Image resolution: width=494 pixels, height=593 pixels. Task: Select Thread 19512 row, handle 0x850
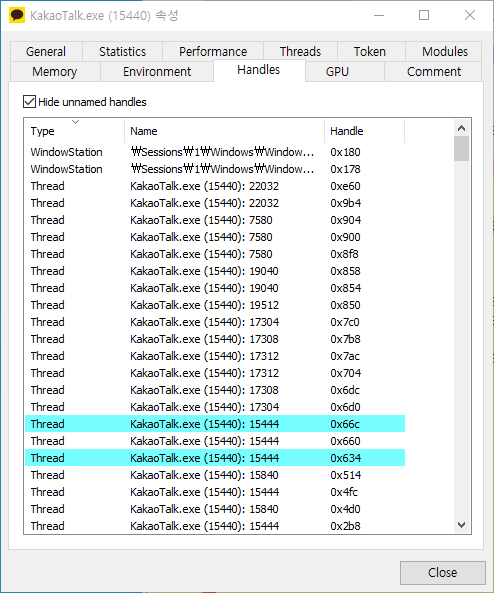215,305
